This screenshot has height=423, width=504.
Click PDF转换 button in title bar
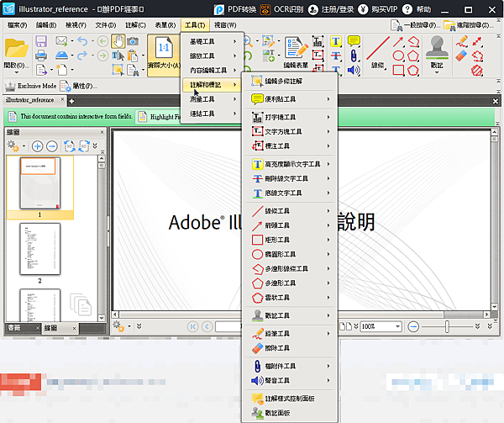coord(235,9)
